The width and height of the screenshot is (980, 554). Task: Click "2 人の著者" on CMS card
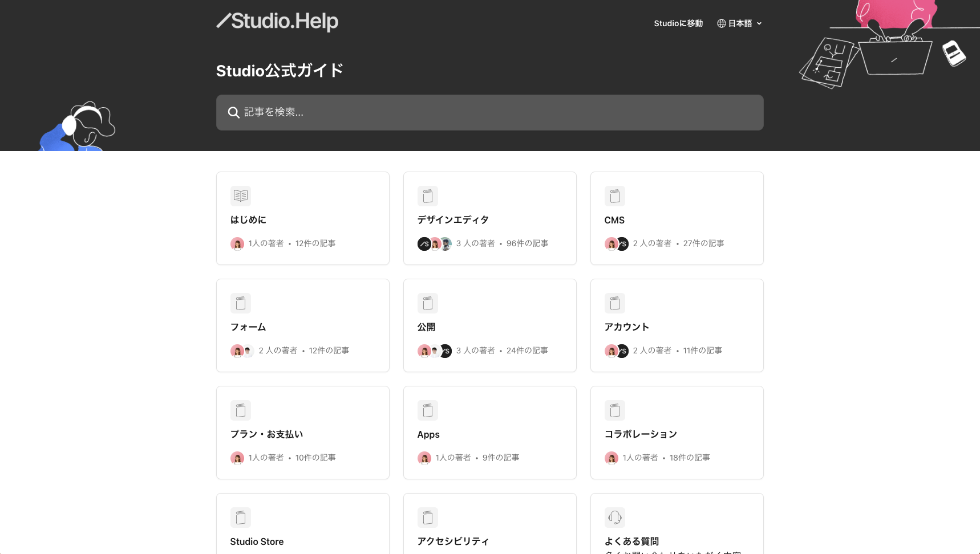652,243
